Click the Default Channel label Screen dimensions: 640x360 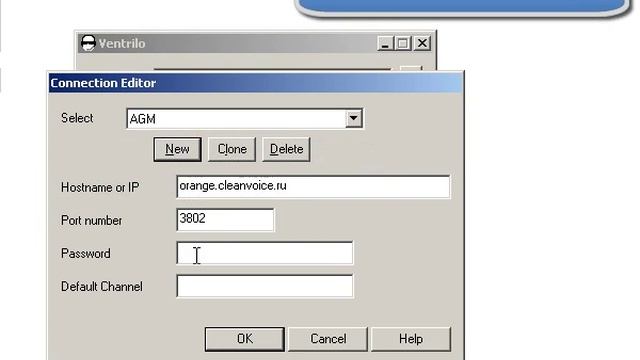tap(102, 287)
